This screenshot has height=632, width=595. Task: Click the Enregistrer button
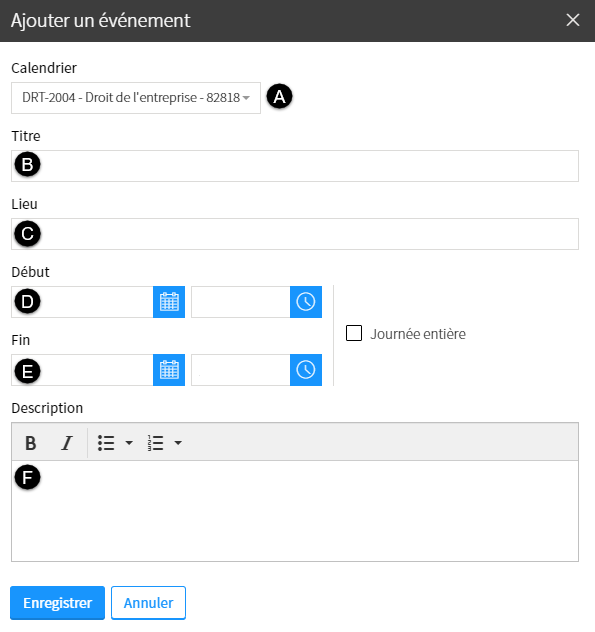58,603
